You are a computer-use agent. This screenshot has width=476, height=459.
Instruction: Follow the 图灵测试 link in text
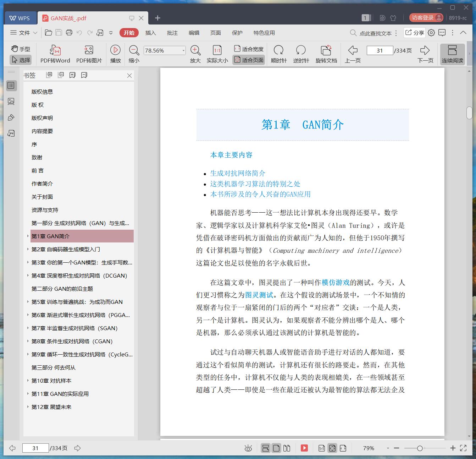tap(259, 295)
